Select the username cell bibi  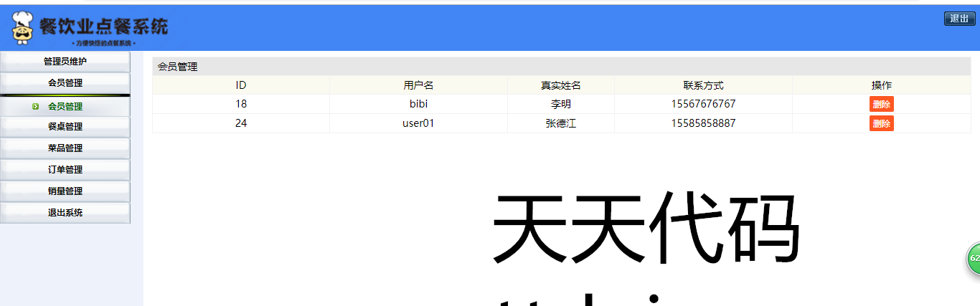tap(418, 104)
